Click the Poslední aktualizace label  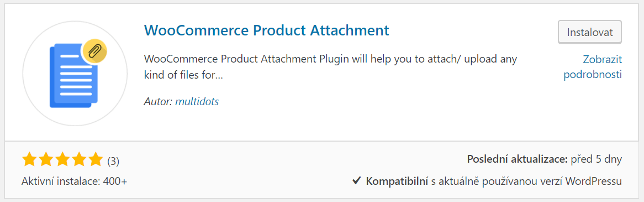517,159
